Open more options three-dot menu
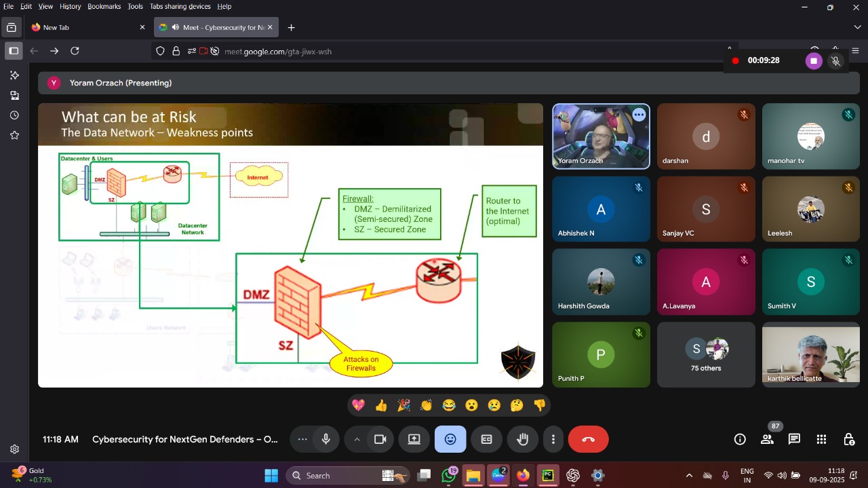Screen dimensions: 868x488 click(x=553, y=439)
